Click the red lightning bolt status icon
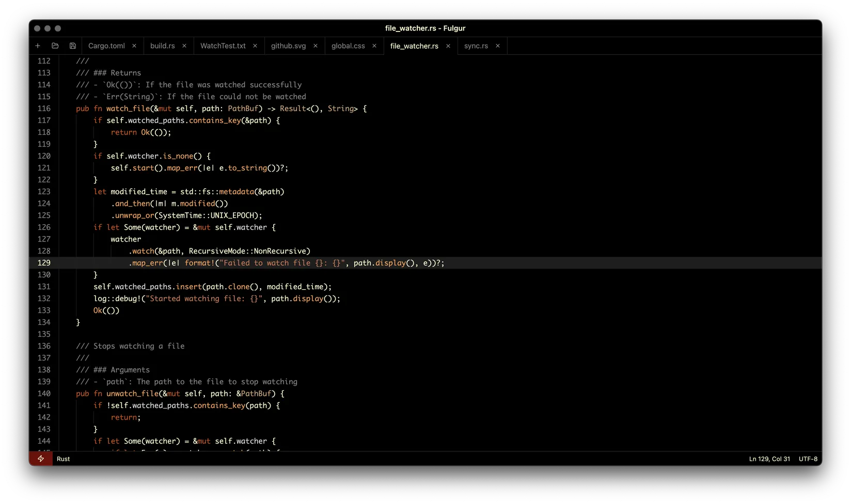Screen dimensions: 851x504 point(41,459)
